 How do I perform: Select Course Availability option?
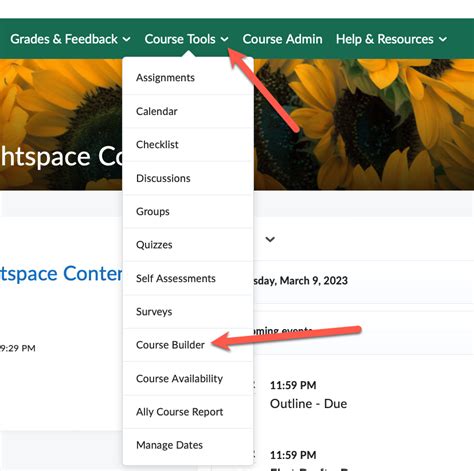(x=188, y=379)
